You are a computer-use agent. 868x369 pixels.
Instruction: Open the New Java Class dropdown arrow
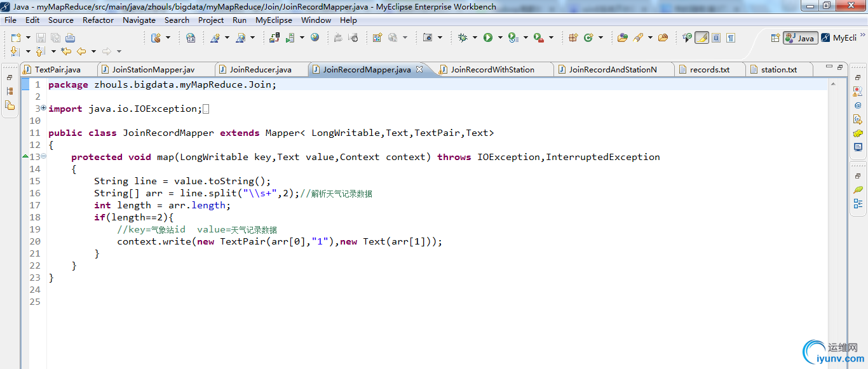pyautogui.click(x=600, y=37)
